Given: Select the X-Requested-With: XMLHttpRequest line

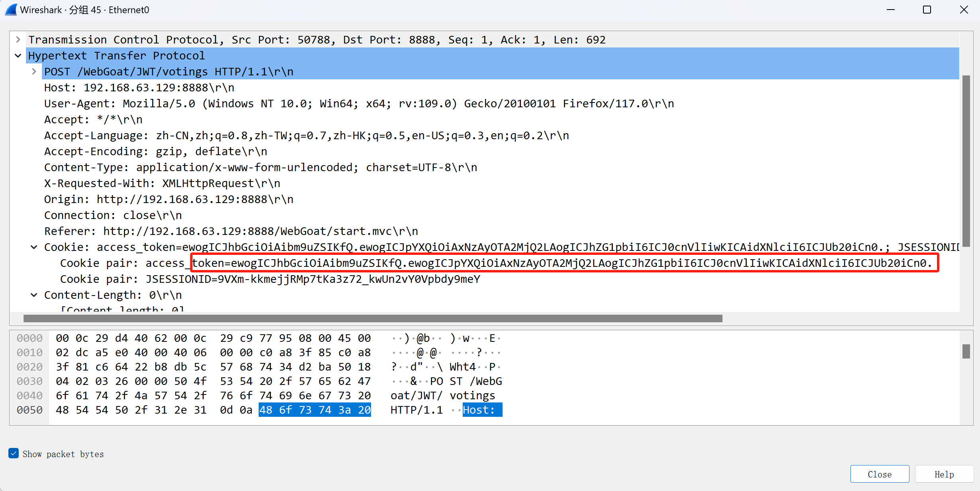Looking at the screenshot, I should (x=162, y=183).
